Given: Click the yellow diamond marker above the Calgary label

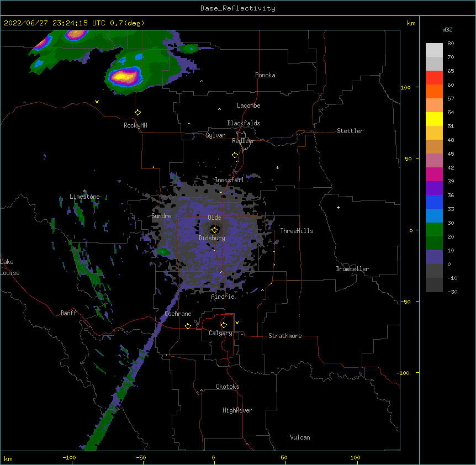Looking at the screenshot, I should point(224,325).
